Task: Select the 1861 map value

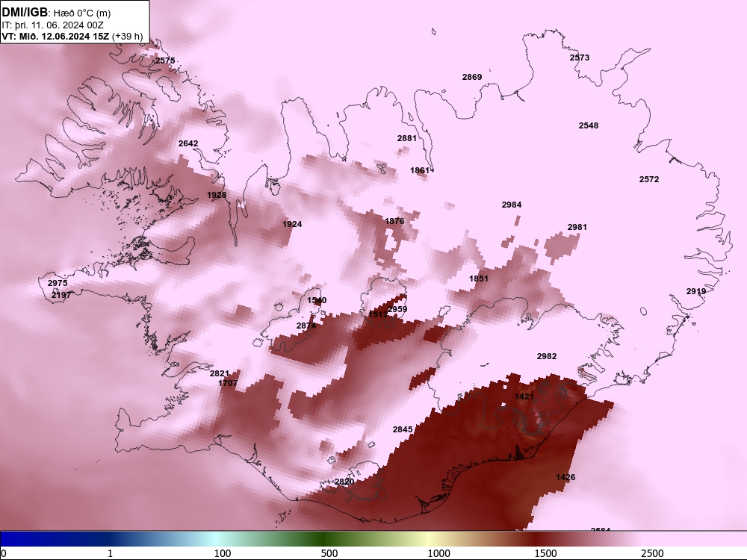Action: click(x=420, y=170)
